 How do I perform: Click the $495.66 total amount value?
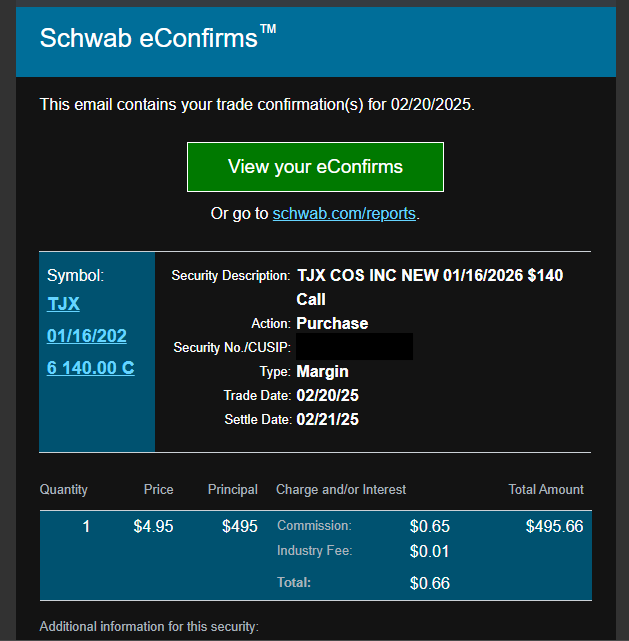[554, 526]
